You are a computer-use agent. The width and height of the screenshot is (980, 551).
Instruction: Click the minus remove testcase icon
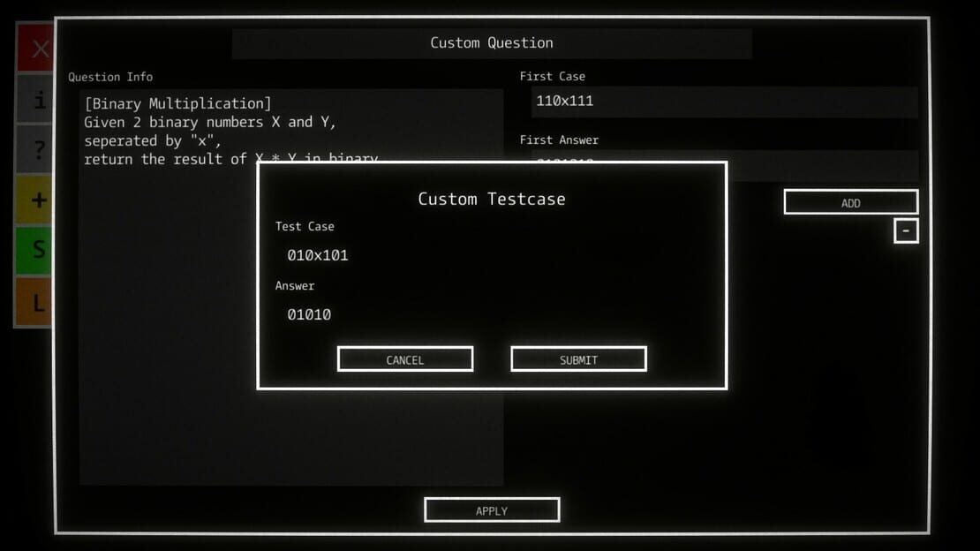tap(906, 230)
